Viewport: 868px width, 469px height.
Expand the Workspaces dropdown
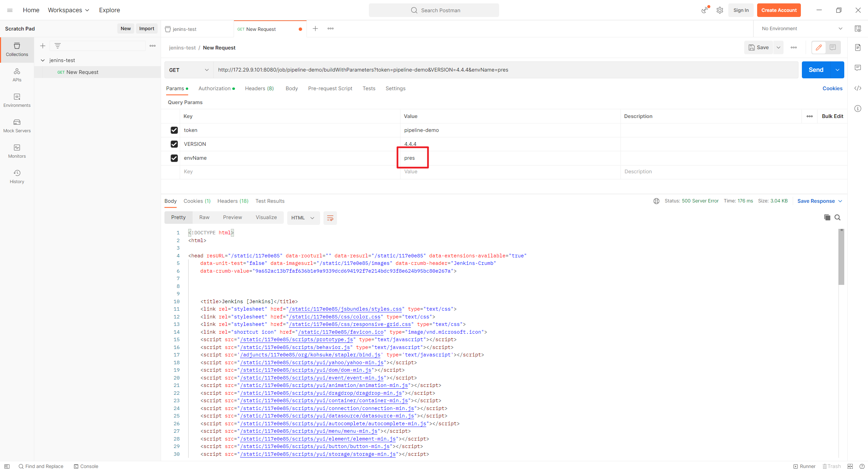click(68, 10)
